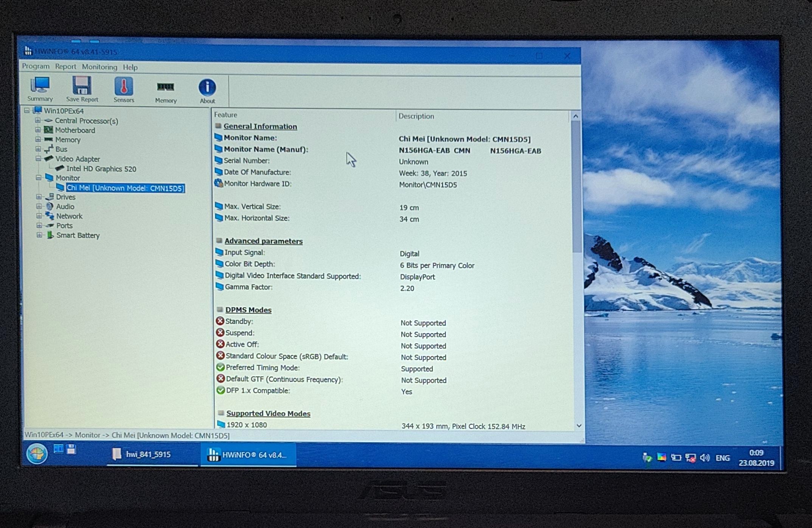Open the Monitoring menu
The image size is (812, 528).
[x=99, y=67]
